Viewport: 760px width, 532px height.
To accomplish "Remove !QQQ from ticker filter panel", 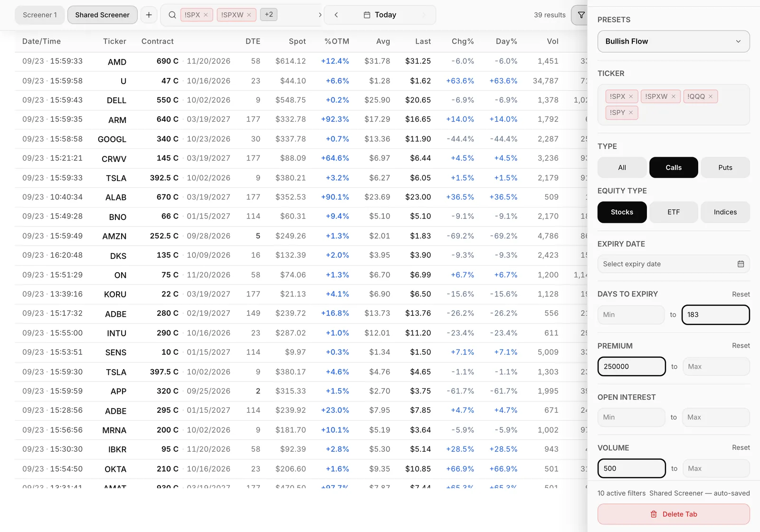I will point(711,96).
